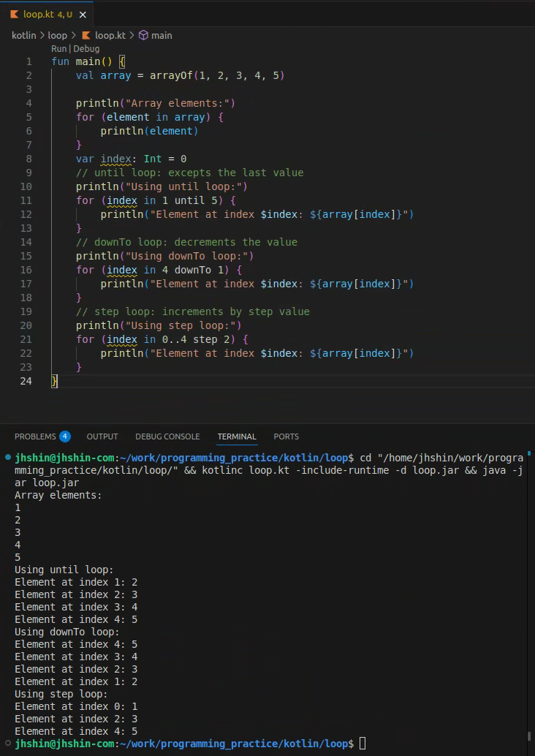535x756 pixels.
Task: Click 'println("Using until loop:")' code line
Action: (162, 186)
